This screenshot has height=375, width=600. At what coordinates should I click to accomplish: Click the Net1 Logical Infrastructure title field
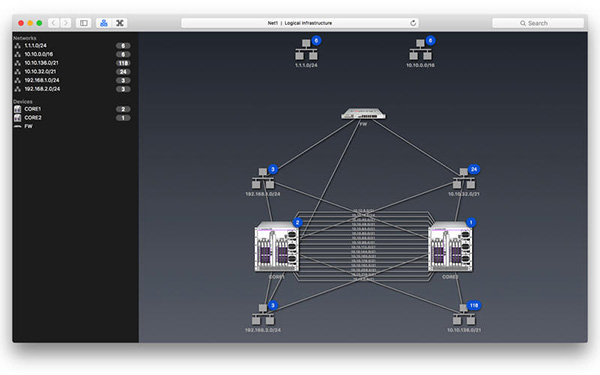click(300, 23)
